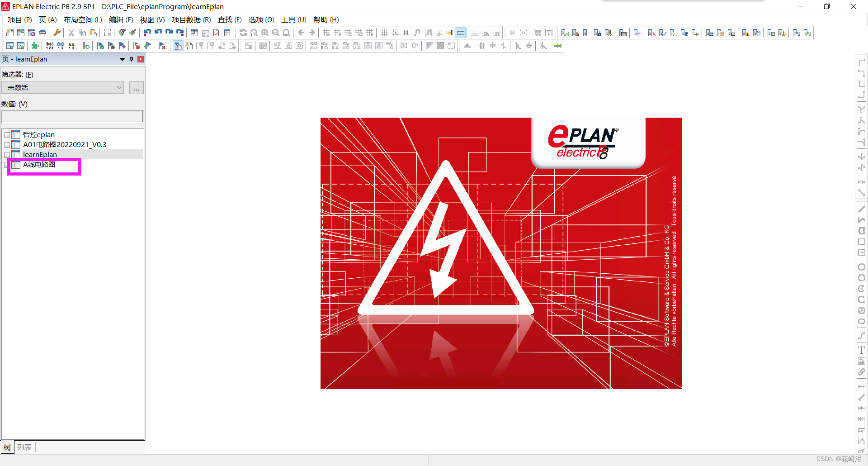Select the rectangle tool on right toolbar
868x466 pixels.
(862, 242)
